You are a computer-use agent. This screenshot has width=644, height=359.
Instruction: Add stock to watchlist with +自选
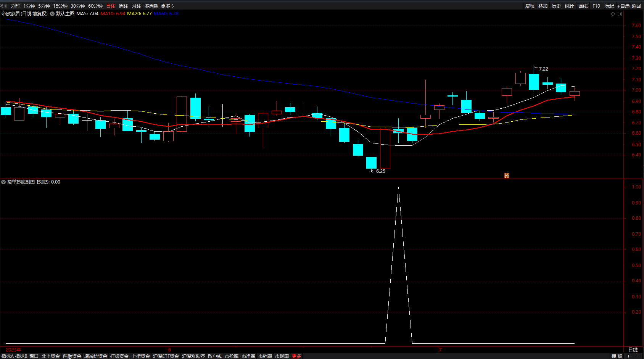[x=623, y=6]
